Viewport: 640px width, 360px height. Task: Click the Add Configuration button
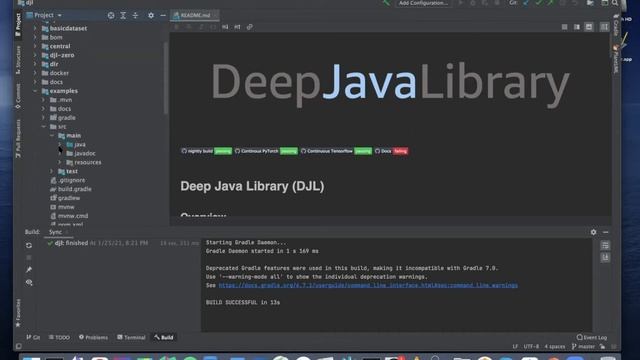423,3
